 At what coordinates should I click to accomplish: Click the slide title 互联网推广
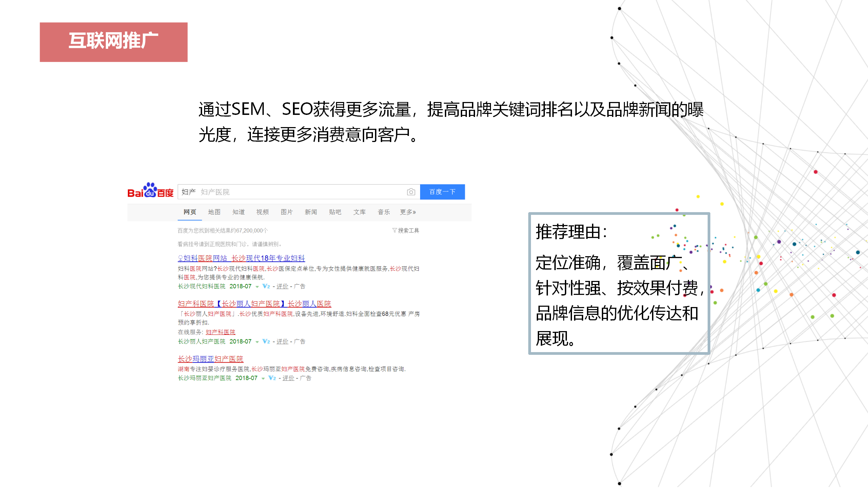click(x=114, y=41)
